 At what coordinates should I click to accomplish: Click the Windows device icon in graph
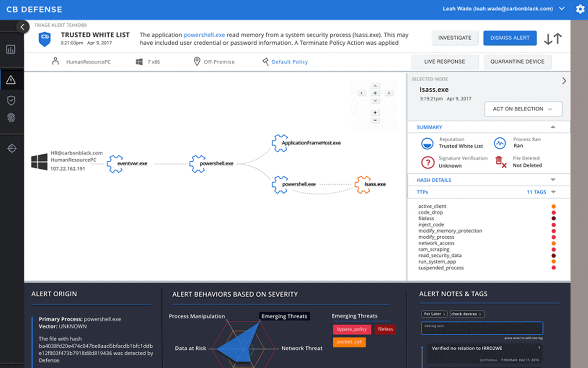[x=39, y=162]
